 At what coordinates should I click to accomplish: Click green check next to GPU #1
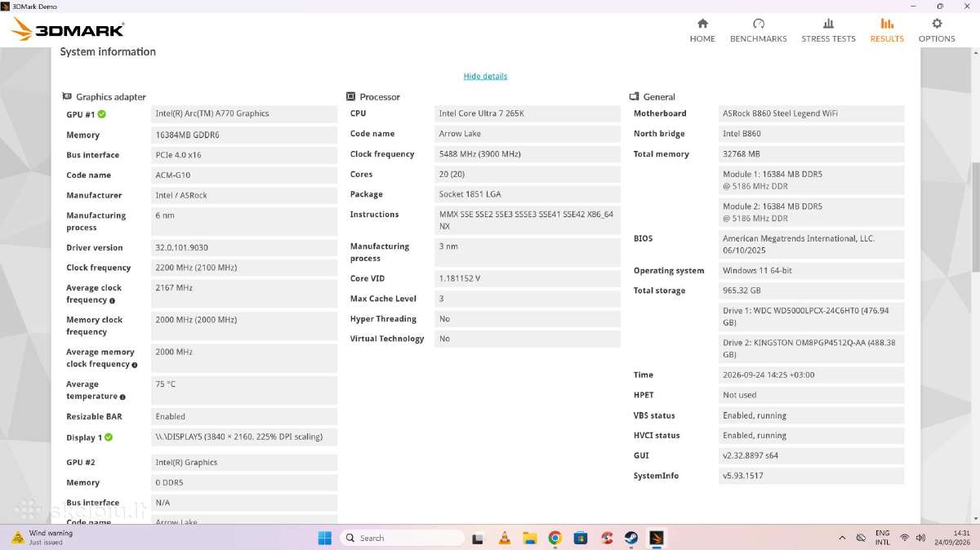(x=102, y=114)
